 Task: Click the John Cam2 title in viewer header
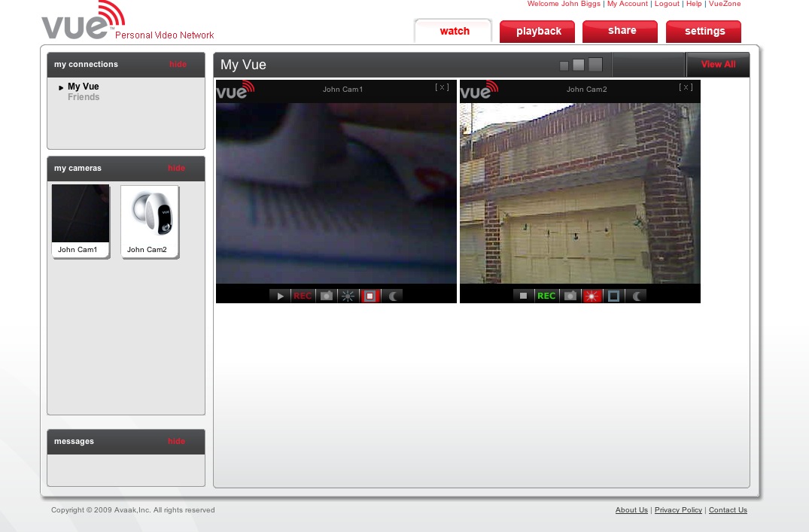pyautogui.click(x=587, y=90)
